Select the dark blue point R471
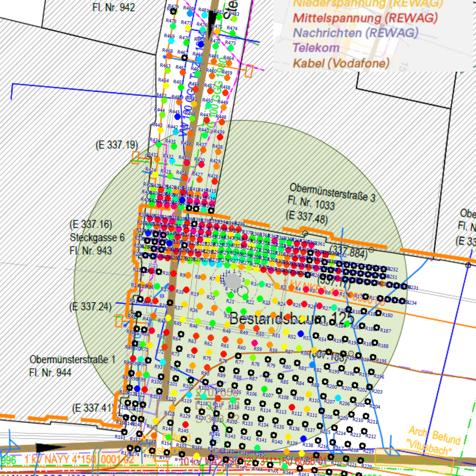 pyautogui.click(x=201, y=44)
